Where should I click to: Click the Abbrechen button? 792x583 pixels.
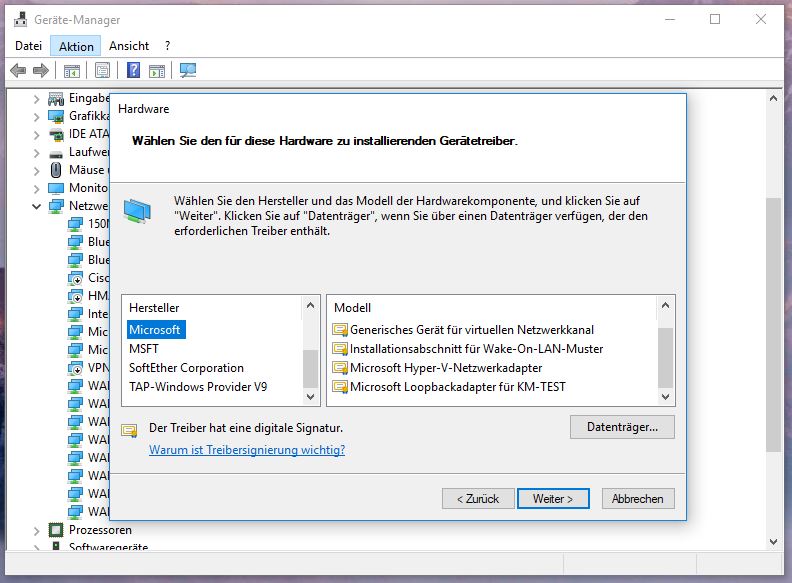pos(638,499)
